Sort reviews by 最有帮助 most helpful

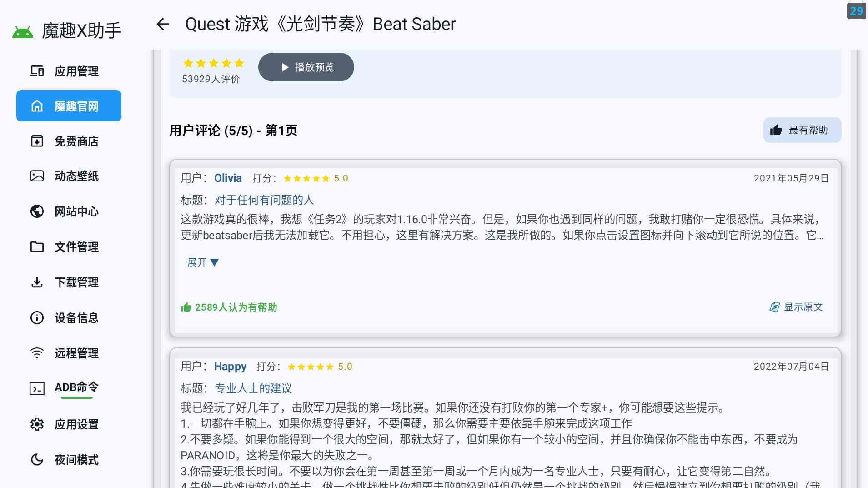802,130
